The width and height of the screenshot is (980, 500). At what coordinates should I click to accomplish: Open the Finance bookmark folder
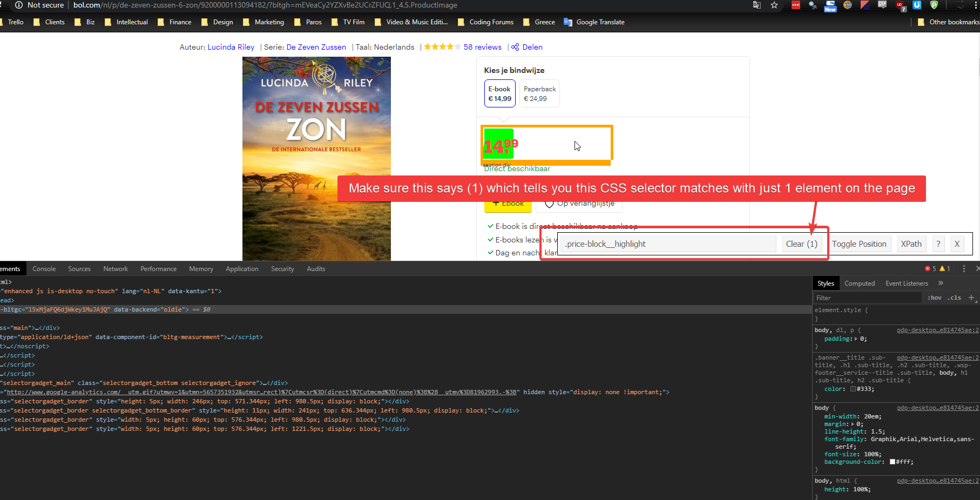pos(174,22)
